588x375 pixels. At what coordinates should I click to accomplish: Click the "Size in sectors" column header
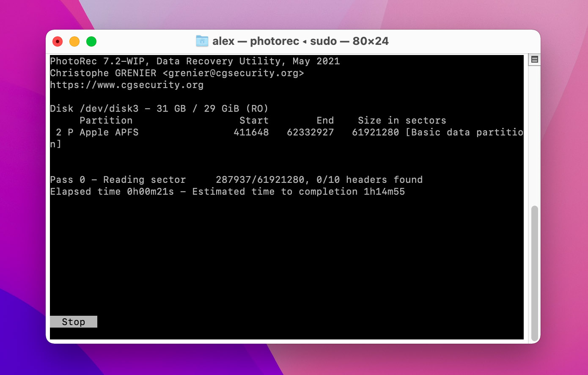coord(402,121)
